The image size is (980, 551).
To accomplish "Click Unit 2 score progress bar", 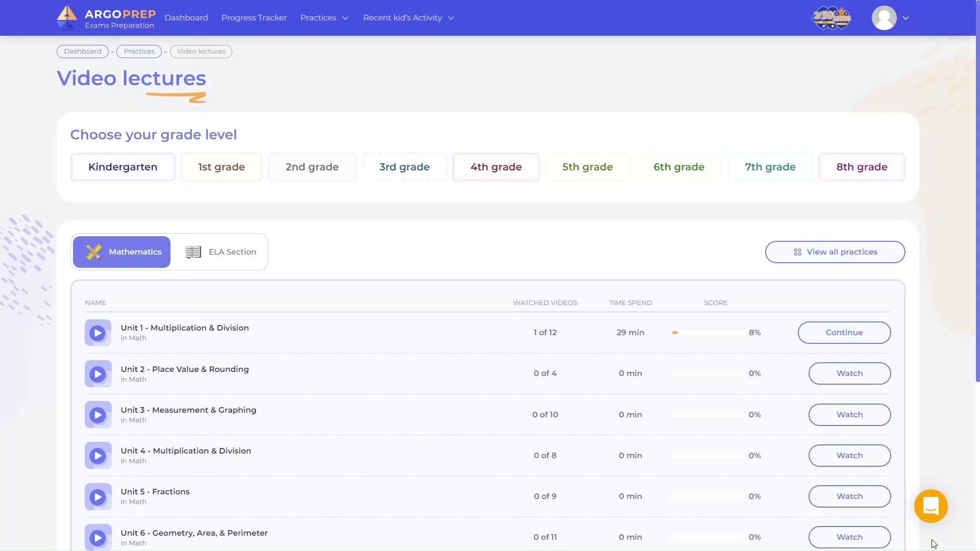I will (x=708, y=373).
